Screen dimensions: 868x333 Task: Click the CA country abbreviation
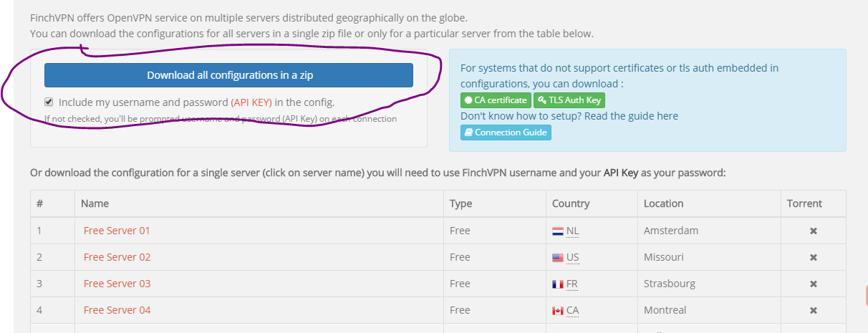click(x=572, y=310)
